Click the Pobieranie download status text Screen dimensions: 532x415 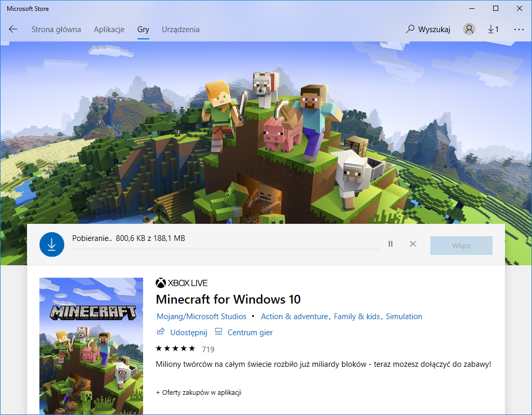click(x=129, y=238)
